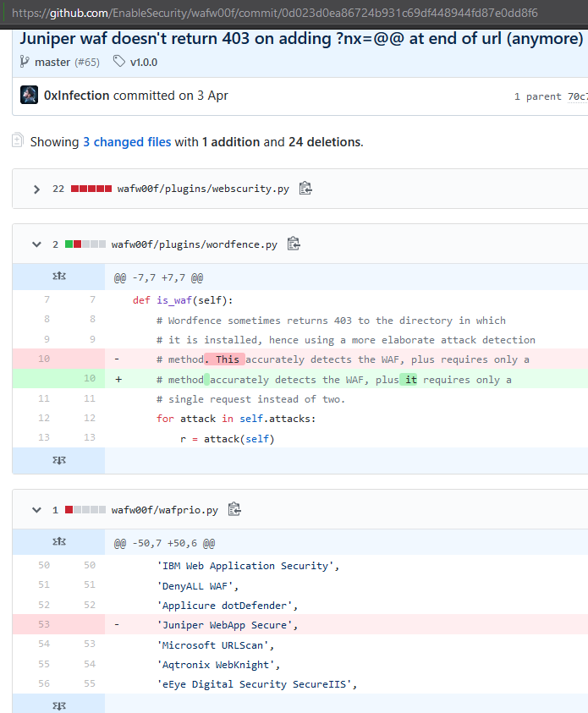This screenshot has height=713, width=588.
Task: Click 0xInfection's avatar image
Action: point(30,96)
